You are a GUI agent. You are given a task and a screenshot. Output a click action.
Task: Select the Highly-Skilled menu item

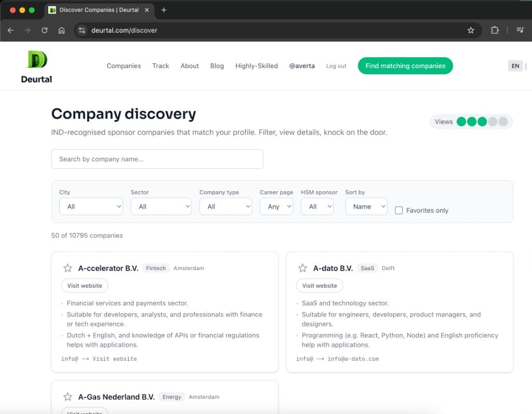pyautogui.click(x=256, y=66)
